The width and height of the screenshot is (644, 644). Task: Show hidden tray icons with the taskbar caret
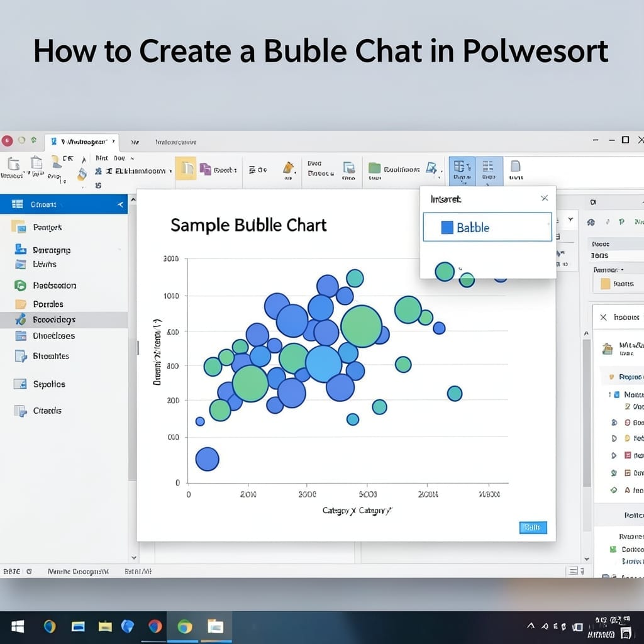point(531,626)
